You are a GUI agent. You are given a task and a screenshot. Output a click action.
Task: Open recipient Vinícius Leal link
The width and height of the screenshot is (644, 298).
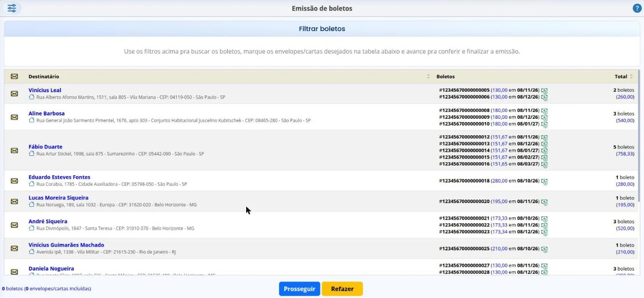point(45,90)
